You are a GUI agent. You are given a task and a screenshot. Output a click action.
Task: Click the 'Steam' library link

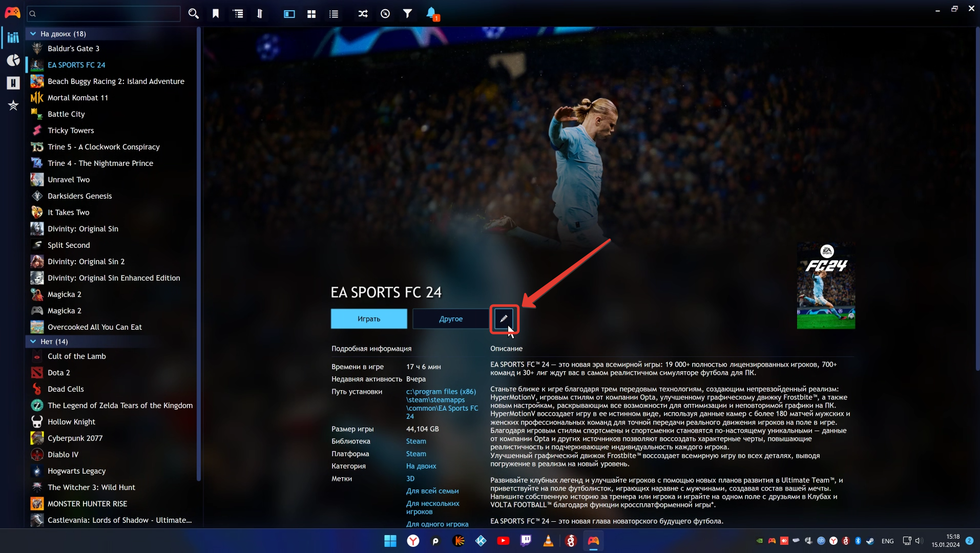click(416, 441)
